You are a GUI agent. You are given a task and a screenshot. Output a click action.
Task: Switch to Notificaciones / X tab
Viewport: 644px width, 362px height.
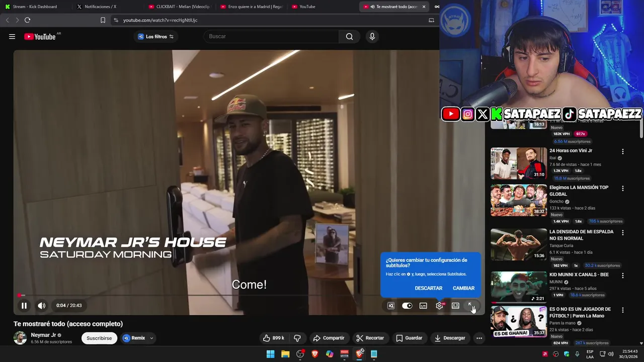click(x=107, y=7)
